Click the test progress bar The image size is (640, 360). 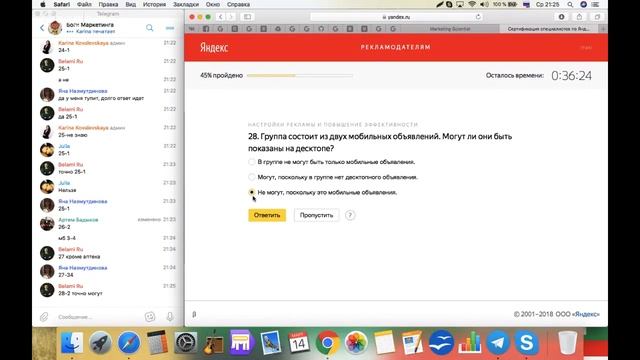click(x=300, y=76)
